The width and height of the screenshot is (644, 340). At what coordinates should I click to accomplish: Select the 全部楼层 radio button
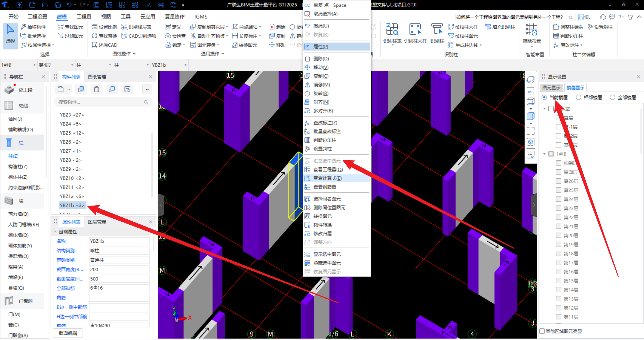[x=613, y=97]
